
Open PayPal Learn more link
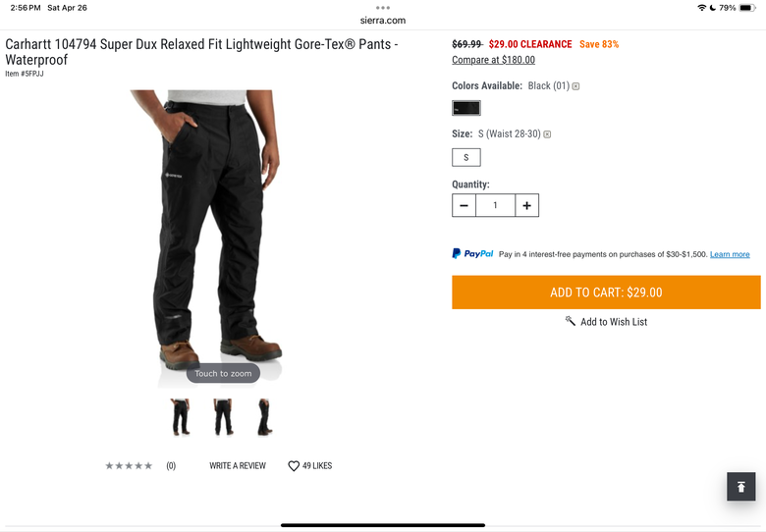(x=730, y=254)
